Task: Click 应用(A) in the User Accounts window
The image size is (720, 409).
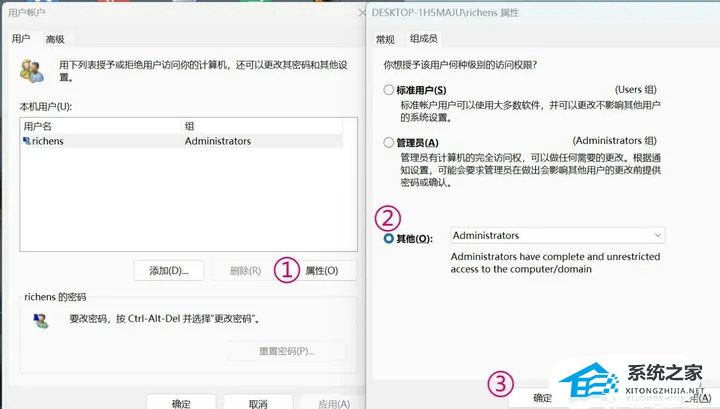Action: click(x=333, y=402)
